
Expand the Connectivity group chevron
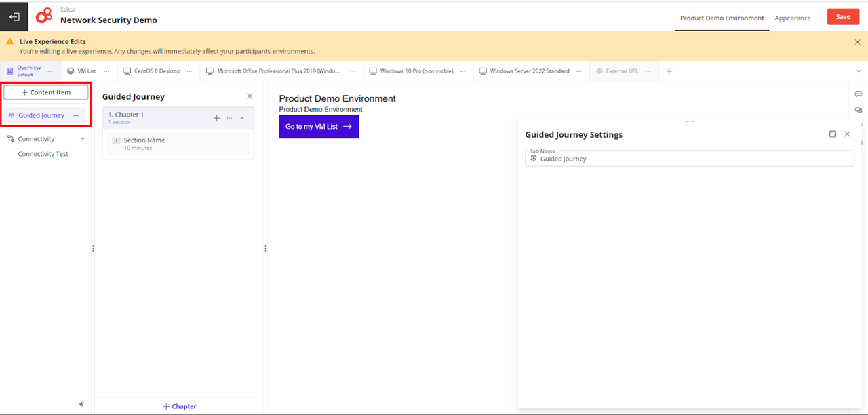[x=83, y=139]
